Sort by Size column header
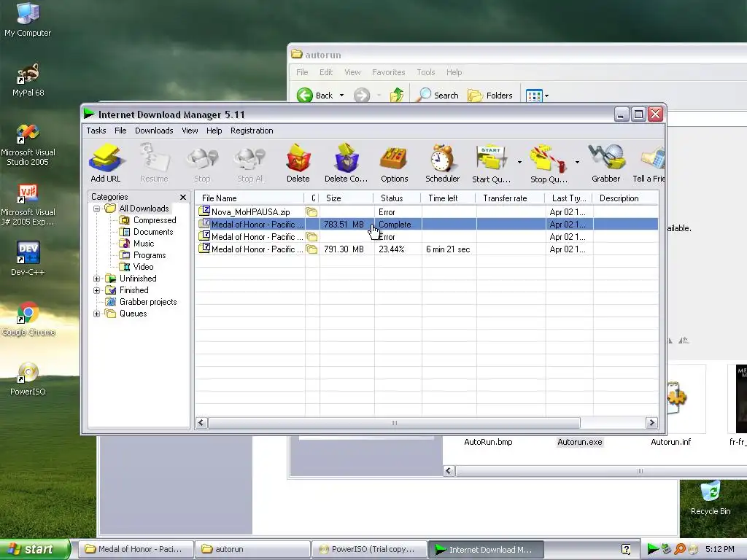 (346, 198)
